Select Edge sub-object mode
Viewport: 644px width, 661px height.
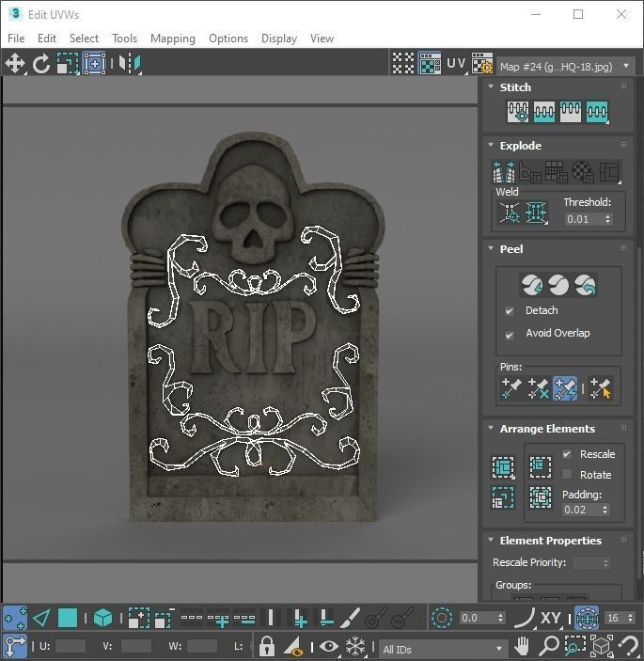pos(41,619)
